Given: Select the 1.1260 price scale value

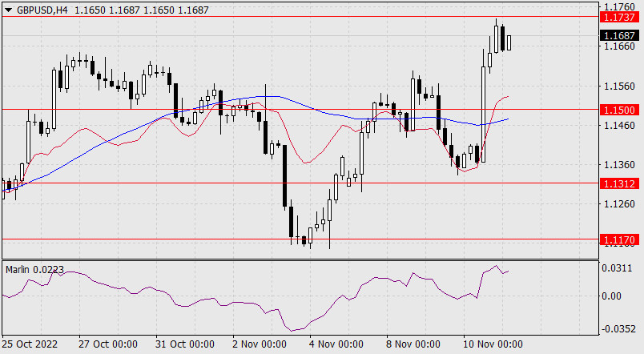Looking at the screenshot, I should click(619, 204).
